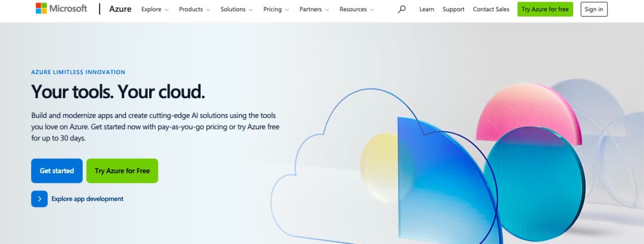Click the Microsoft logo
This screenshot has height=244, width=644.
point(61,9)
